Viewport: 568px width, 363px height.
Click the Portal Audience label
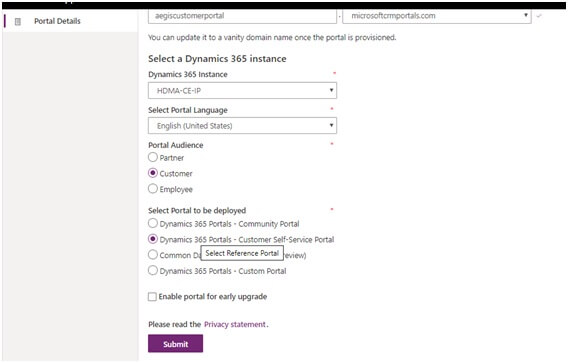pos(176,145)
